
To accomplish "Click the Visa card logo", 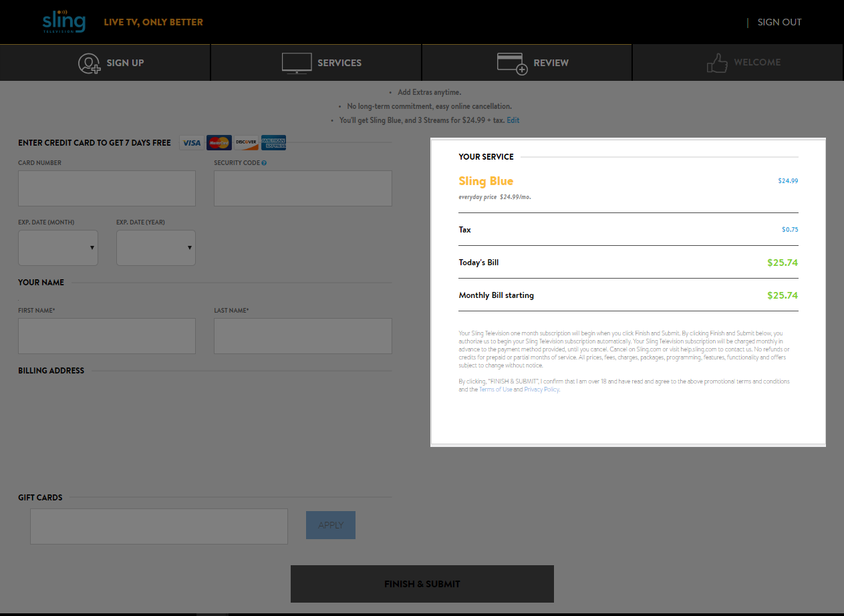I will (192, 143).
